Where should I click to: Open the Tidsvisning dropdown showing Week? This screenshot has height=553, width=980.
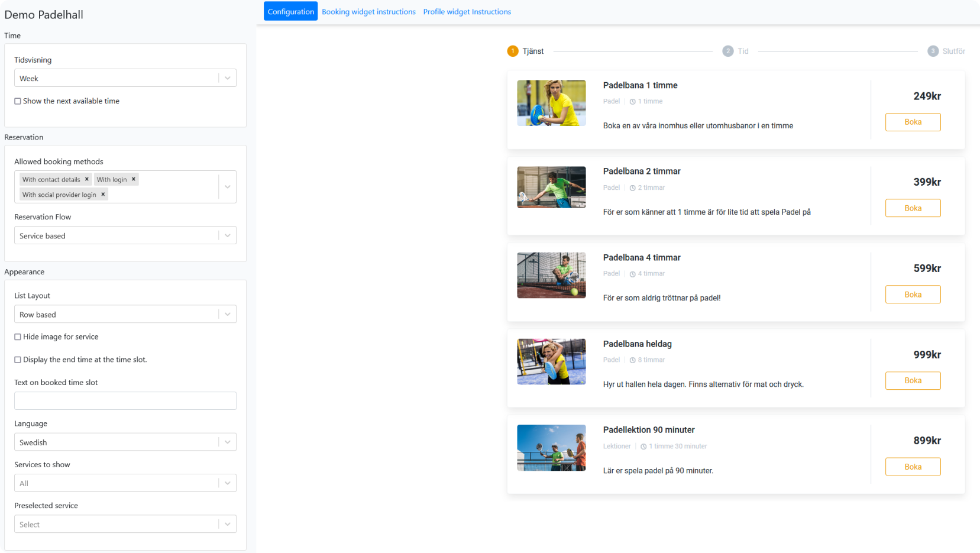(125, 78)
